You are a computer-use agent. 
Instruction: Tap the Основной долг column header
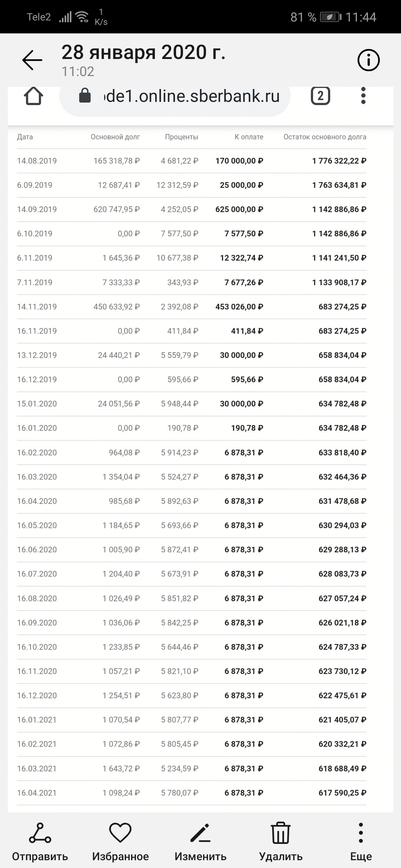115,137
